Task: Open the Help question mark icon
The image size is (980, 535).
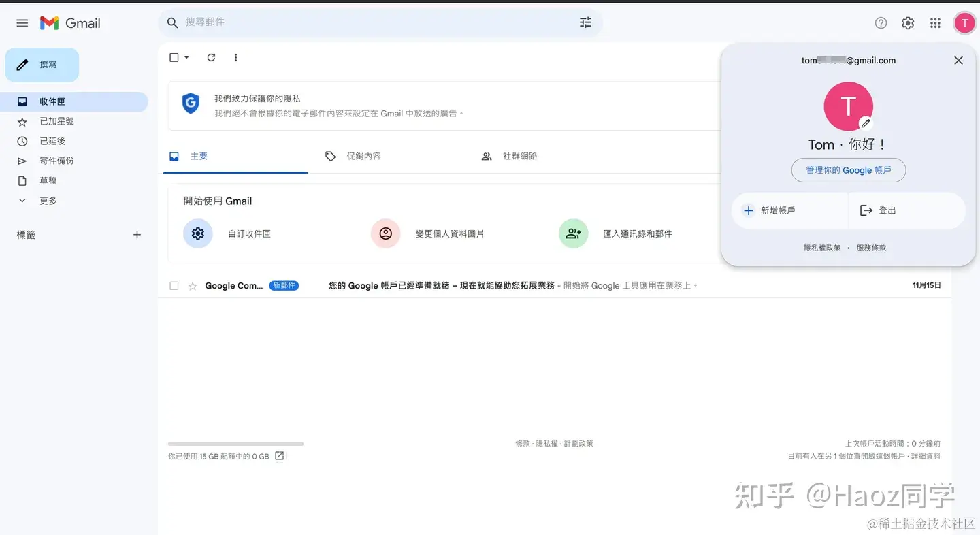Action: pos(881,23)
